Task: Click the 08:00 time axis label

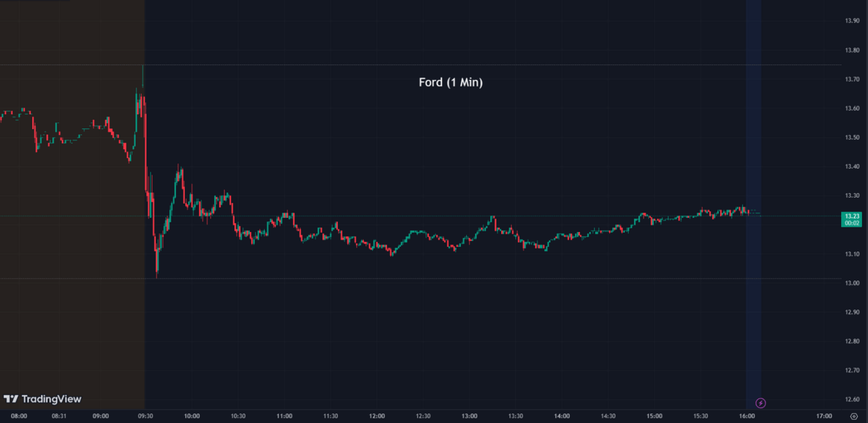Action: tap(19, 416)
